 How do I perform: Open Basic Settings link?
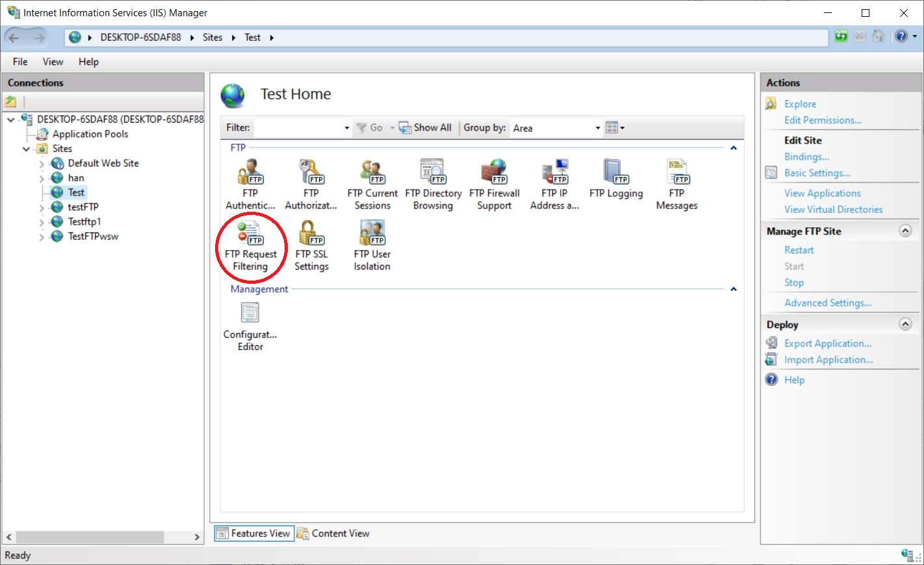tap(817, 173)
